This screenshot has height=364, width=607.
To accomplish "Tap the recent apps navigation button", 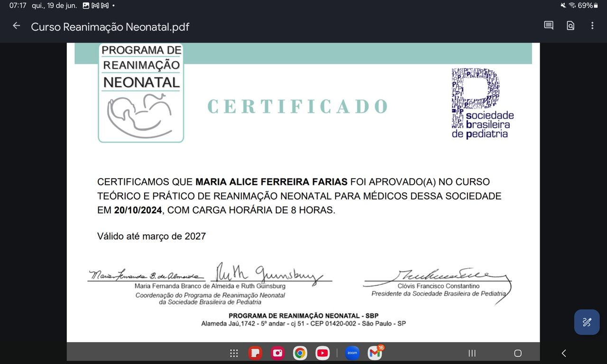I will [x=472, y=353].
